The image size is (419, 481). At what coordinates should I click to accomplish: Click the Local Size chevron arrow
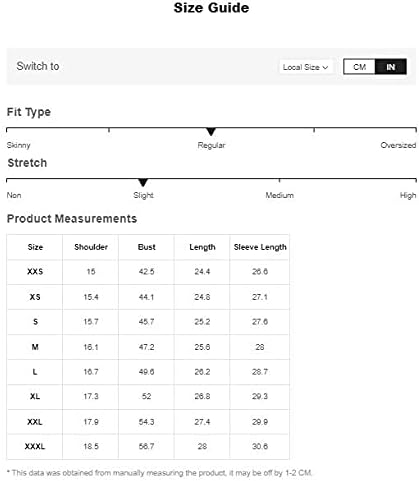click(325, 68)
